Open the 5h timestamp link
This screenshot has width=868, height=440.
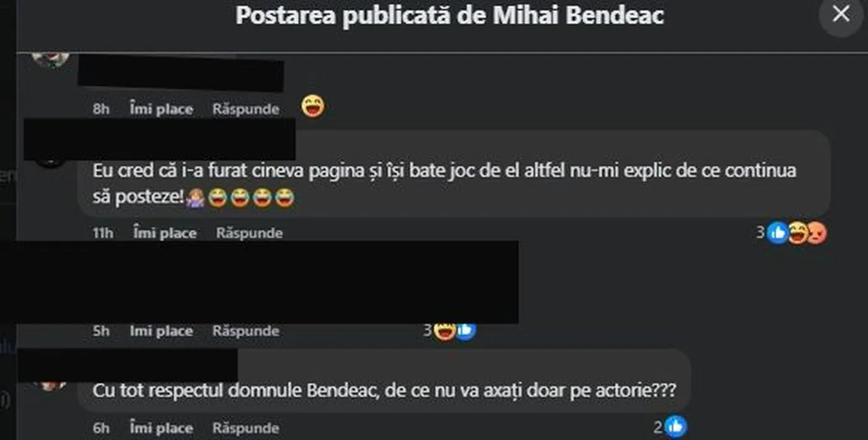point(101,331)
